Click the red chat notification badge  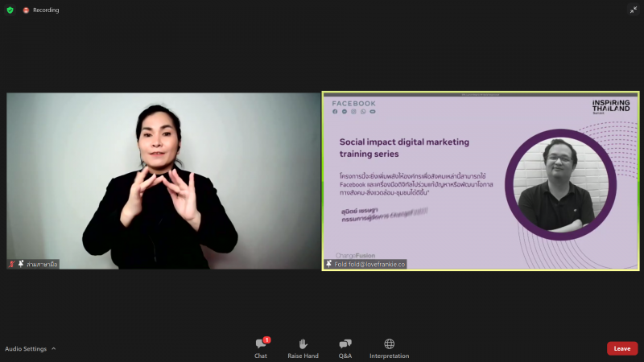[267, 339]
